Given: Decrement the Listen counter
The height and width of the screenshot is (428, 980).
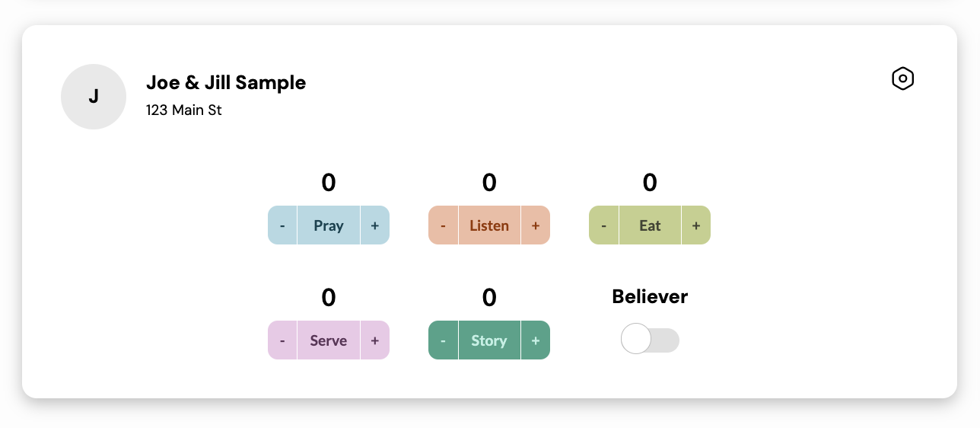Looking at the screenshot, I should (x=443, y=225).
